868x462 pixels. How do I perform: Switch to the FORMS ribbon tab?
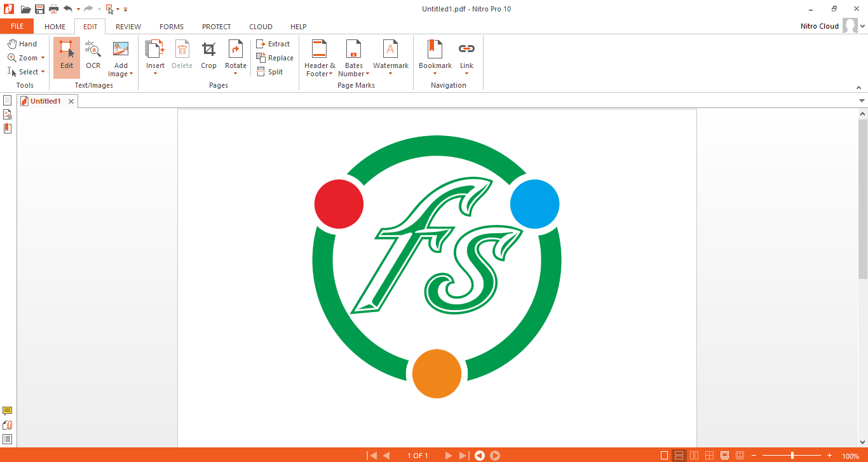pos(172,27)
